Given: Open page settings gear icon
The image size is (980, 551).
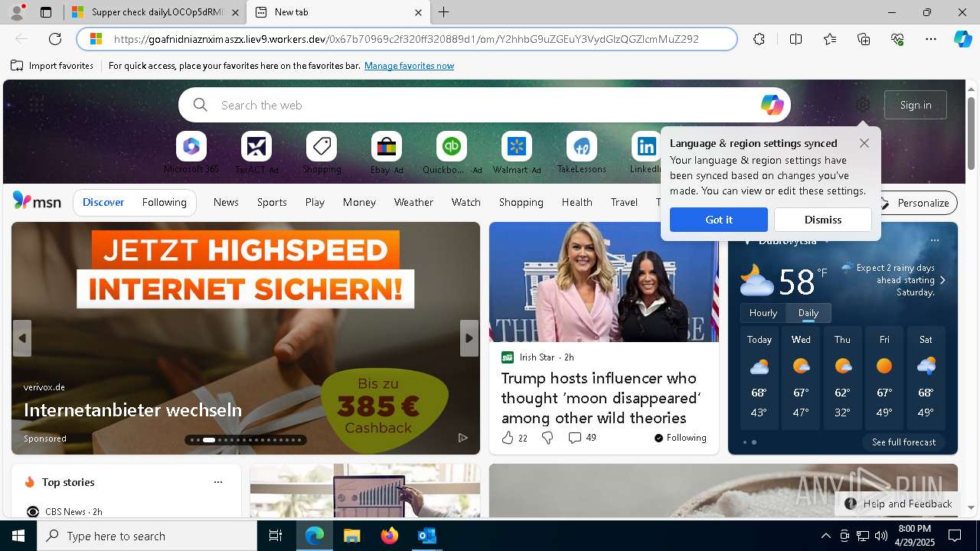Looking at the screenshot, I should click(x=863, y=105).
